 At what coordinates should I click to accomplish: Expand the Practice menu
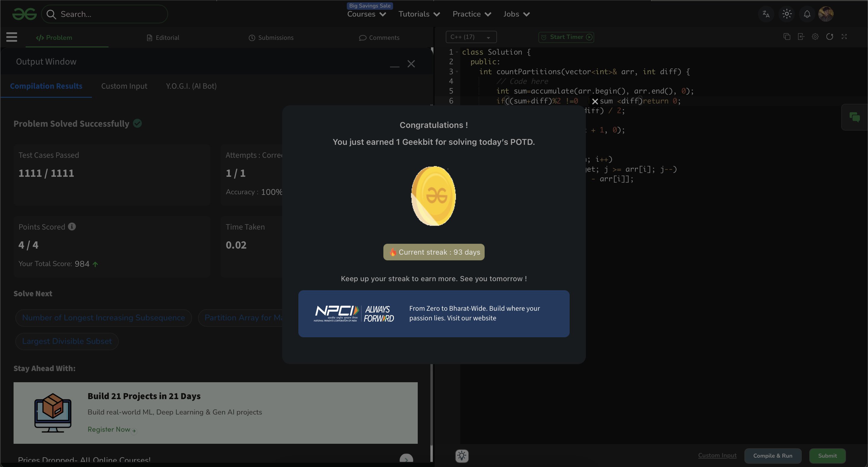(471, 14)
